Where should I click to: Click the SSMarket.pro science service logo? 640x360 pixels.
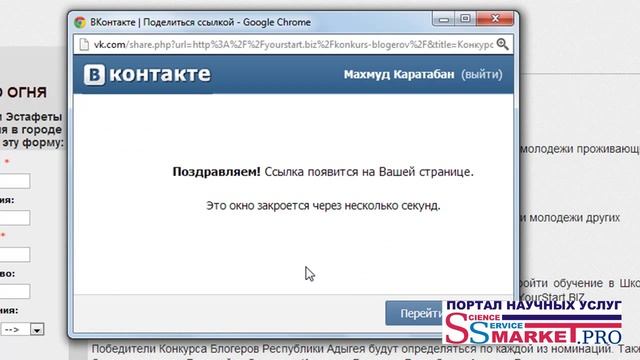[x=533, y=329]
